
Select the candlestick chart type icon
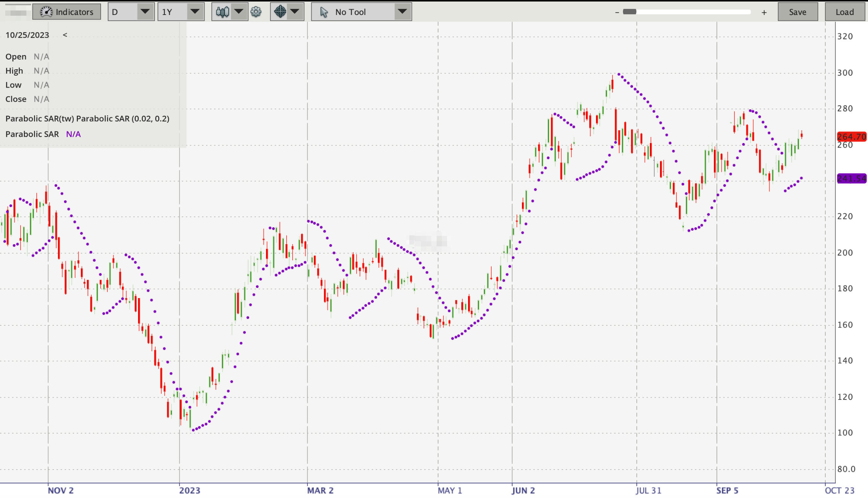(x=222, y=12)
